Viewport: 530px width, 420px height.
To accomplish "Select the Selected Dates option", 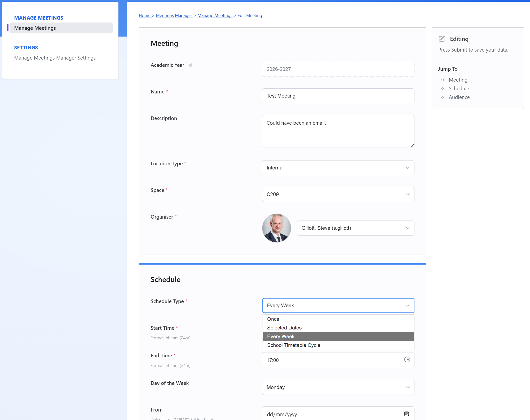I will (x=338, y=328).
